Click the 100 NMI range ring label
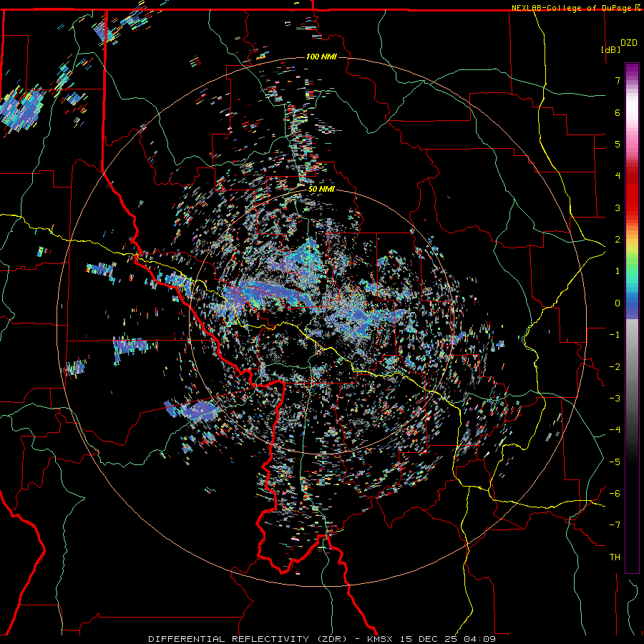644x644 pixels. coord(321,57)
